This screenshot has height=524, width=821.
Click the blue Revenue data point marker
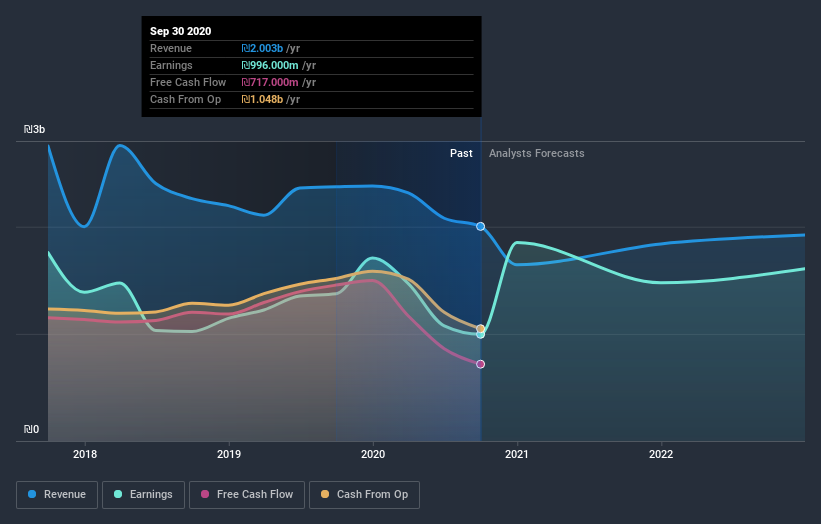[480, 227]
